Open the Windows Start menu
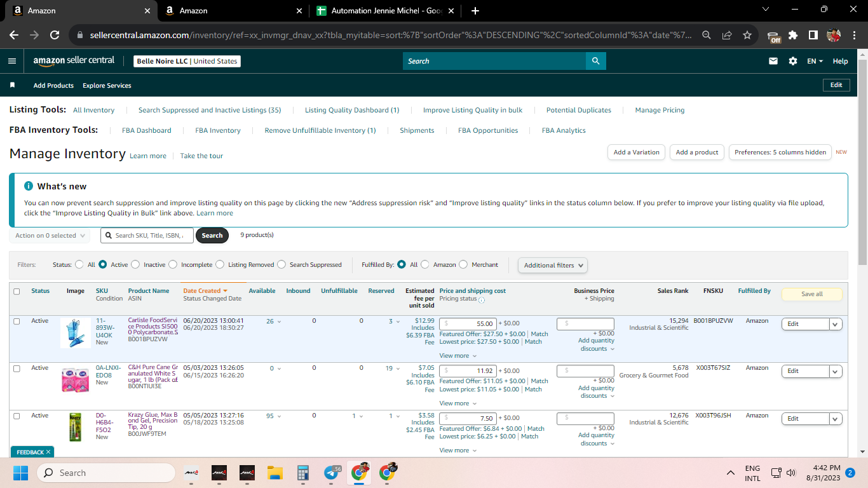The image size is (868, 488). [x=20, y=473]
